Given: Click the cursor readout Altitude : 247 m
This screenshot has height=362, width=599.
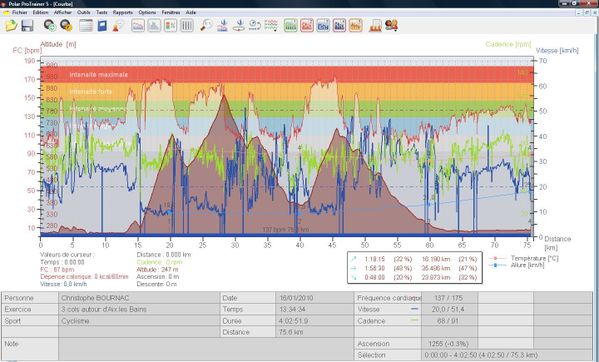Looking at the screenshot, I should [x=158, y=270].
